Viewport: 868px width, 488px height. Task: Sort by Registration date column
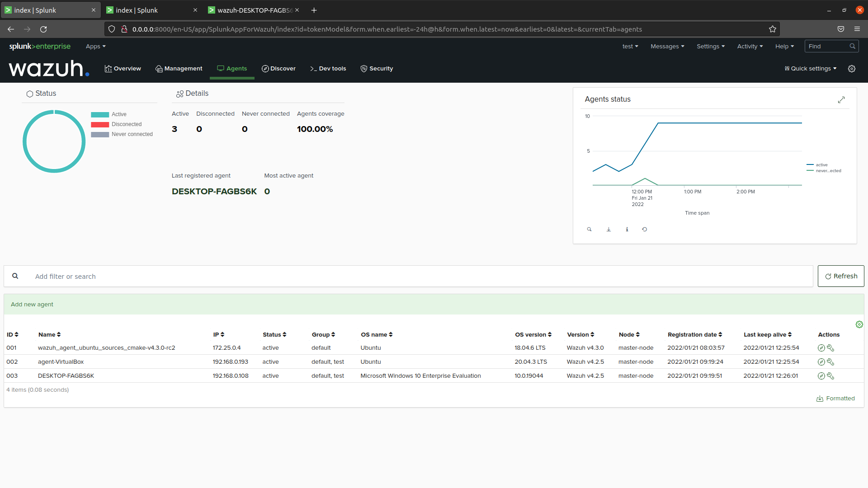695,335
